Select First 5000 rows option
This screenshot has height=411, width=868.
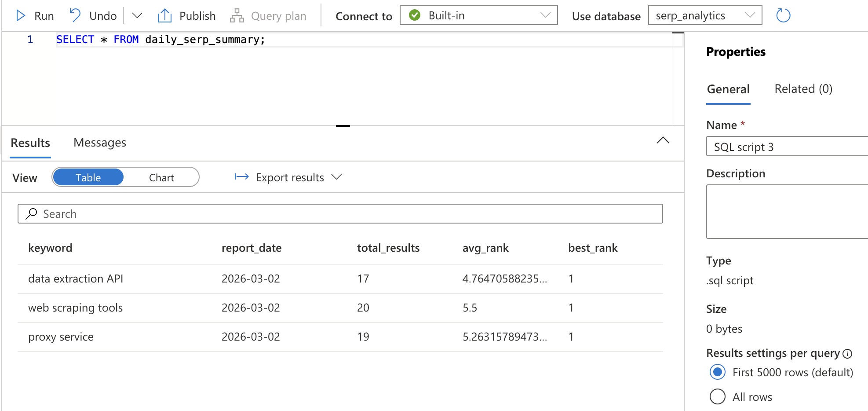717,372
